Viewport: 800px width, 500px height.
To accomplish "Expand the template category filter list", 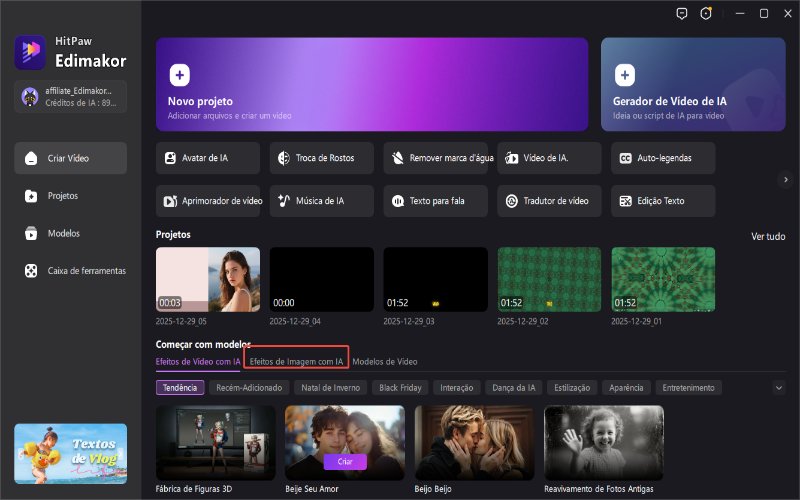I will tap(779, 387).
